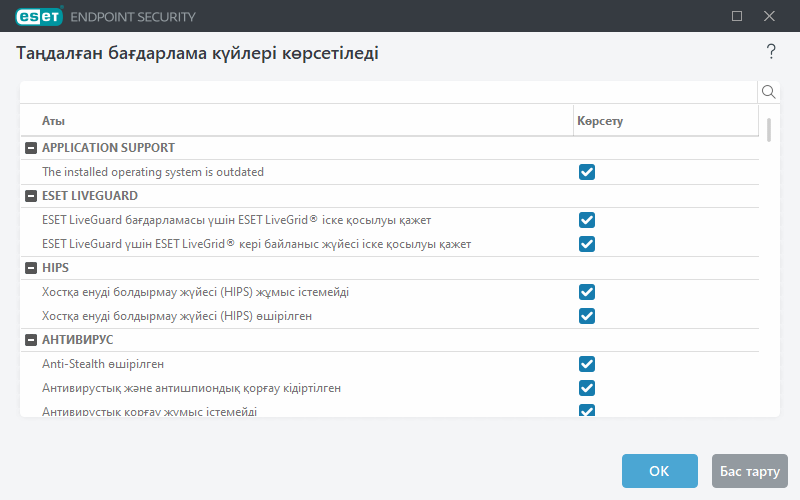Sort by the 'Аты' column header
800x500 pixels.
point(53,121)
